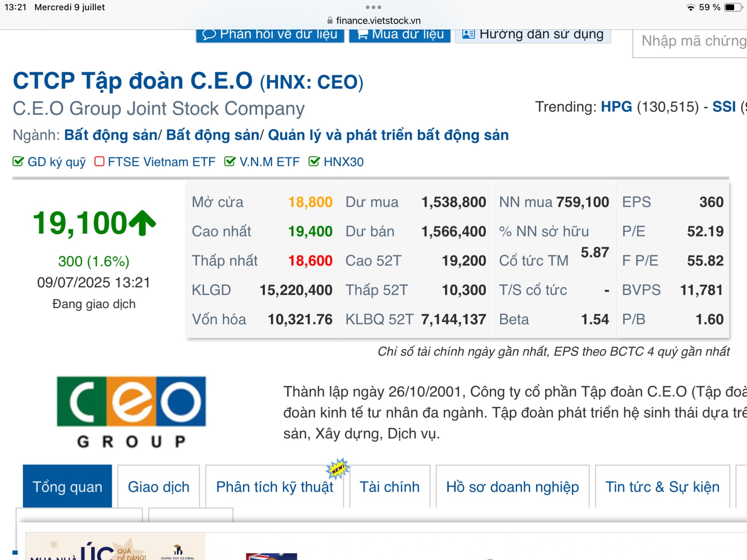The width and height of the screenshot is (747, 560).
Task: Open the Phân tích kỹ thuật tab
Action: 274,487
